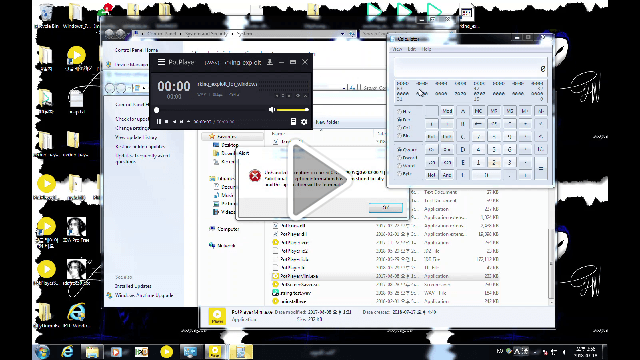This screenshot has height=360, width=640.
Task: Select Network in Explorer navigation pane
Action: click(226, 245)
